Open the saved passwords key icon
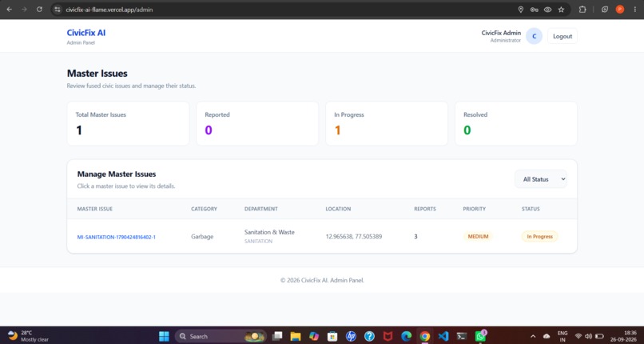 (534, 10)
